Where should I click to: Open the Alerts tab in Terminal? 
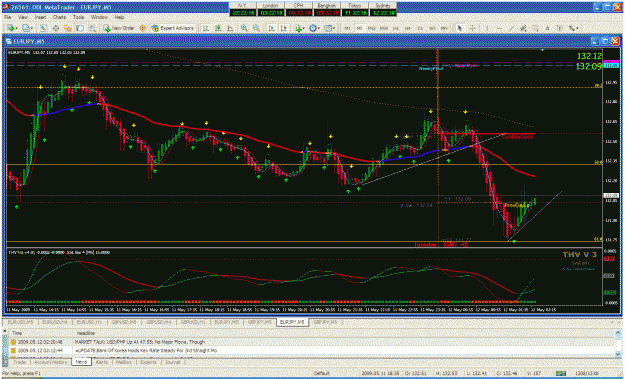102,362
